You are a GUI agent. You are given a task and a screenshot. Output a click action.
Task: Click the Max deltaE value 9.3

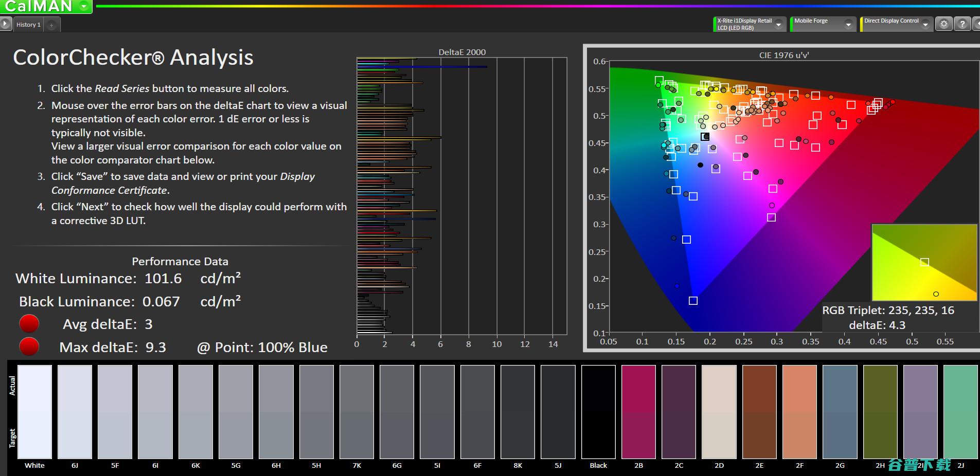pos(155,347)
